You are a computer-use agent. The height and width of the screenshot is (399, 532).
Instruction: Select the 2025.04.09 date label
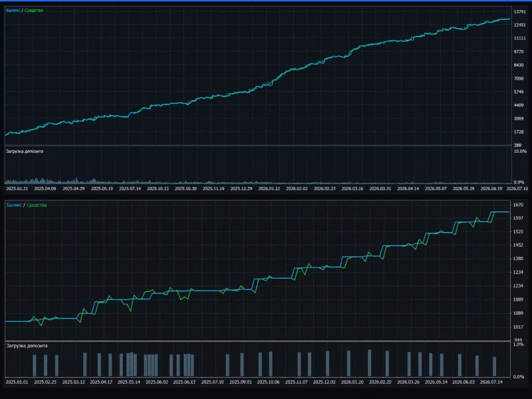[x=45, y=189]
